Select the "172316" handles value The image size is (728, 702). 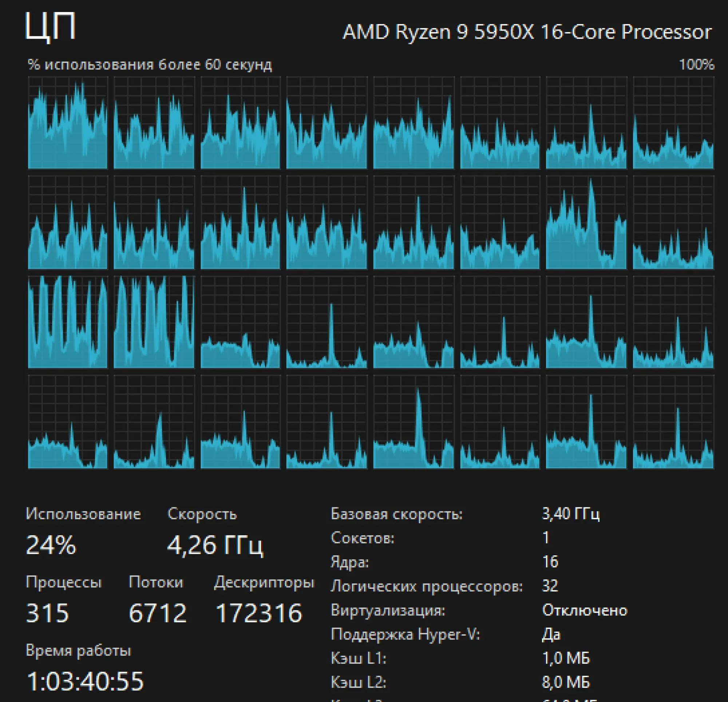[x=259, y=613]
